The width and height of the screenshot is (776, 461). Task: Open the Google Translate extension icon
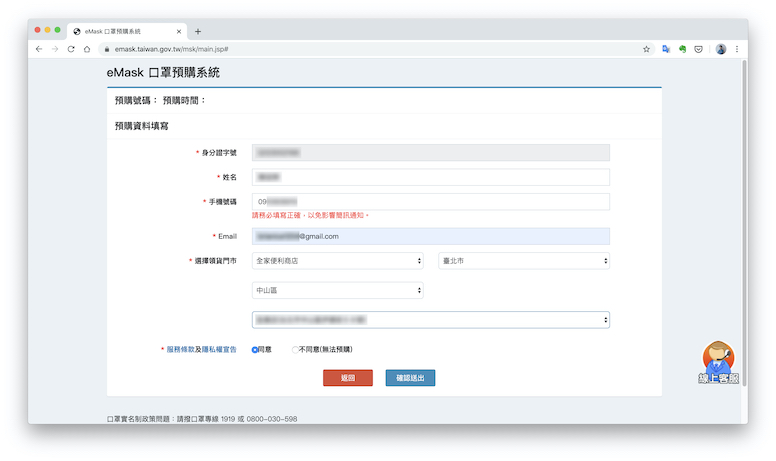[666, 49]
